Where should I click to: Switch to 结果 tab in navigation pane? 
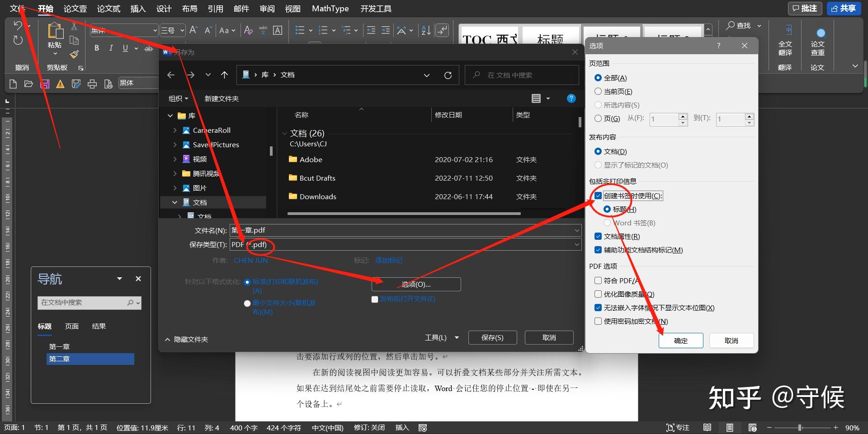pos(99,327)
